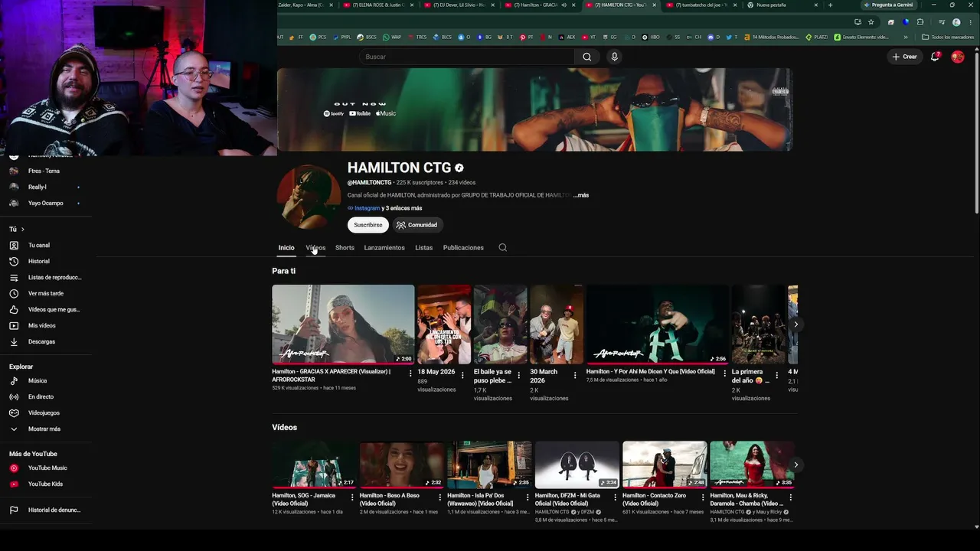980x551 pixels.
Task: Open the Comunidad button
Action: tap(416, 225)
